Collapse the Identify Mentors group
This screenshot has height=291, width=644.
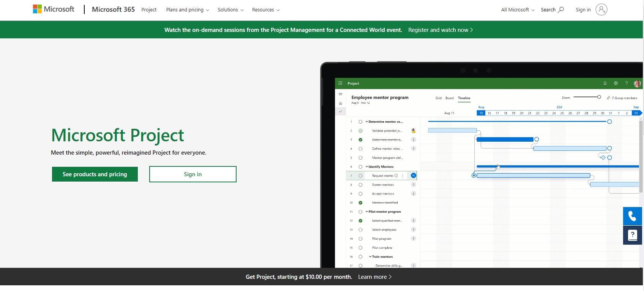point(367,167)
